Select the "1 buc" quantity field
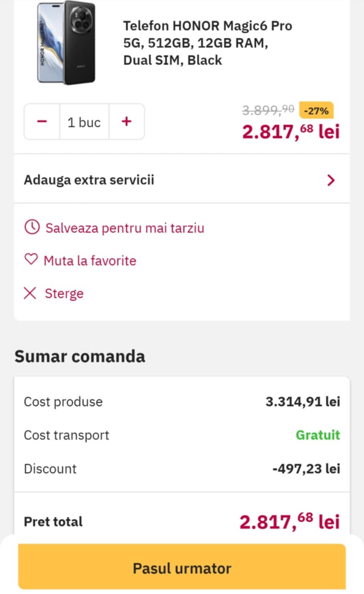The width and height of the screenshot is (364, 594). coord(84,122)
